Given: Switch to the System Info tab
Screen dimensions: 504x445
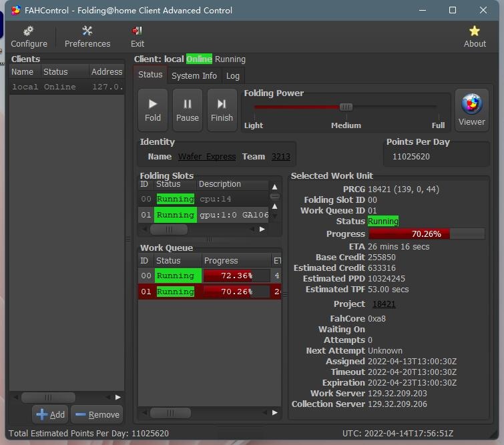Looking at the screenshot, I should point(194,76).
